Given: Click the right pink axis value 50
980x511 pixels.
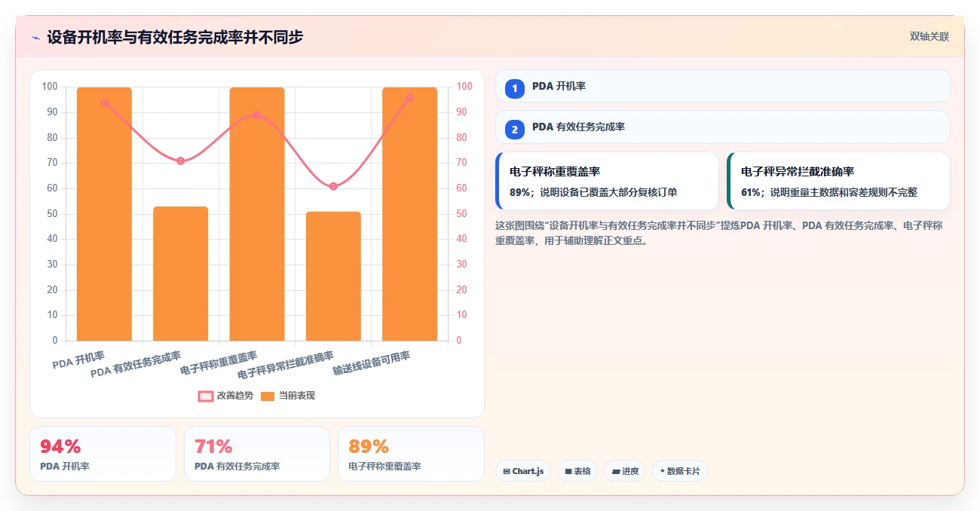Looking at the screenshot, I should pos(461,213).
